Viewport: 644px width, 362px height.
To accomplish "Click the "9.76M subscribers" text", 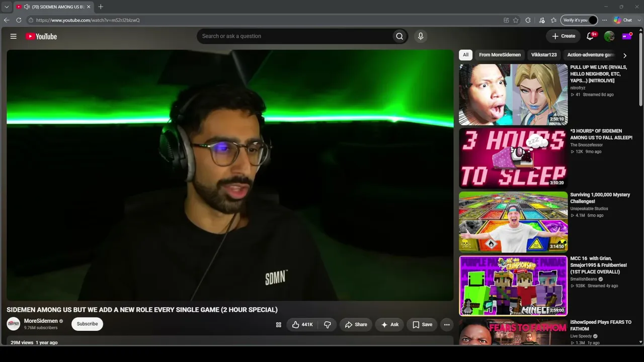I will [x=41, y=328].
